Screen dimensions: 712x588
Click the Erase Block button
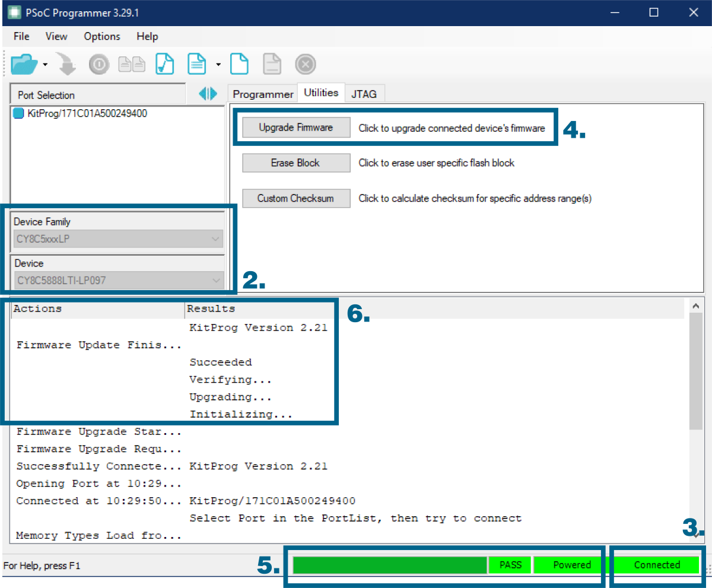pos(295,163)
